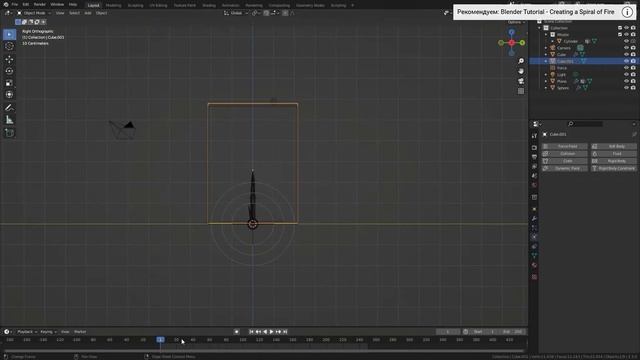This screenshot has height=360, width=640.
Task: Switch to the Modeling workspace tab
Action: pos(113,5)
